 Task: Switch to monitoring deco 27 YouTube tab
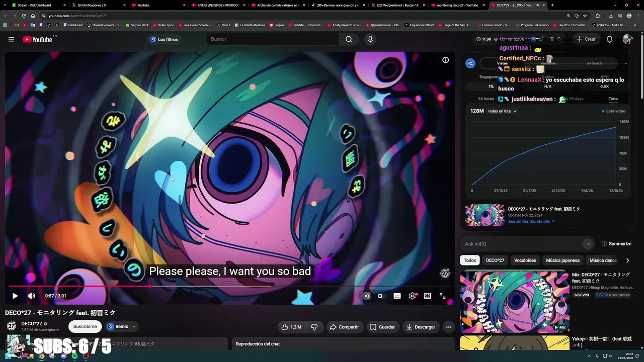pos(458,5)
